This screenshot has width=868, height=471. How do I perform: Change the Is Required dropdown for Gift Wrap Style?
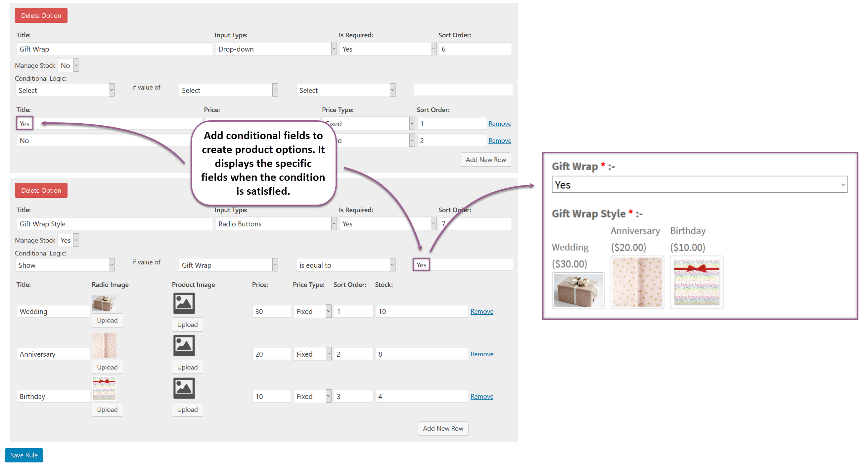[x=388, y=223]
